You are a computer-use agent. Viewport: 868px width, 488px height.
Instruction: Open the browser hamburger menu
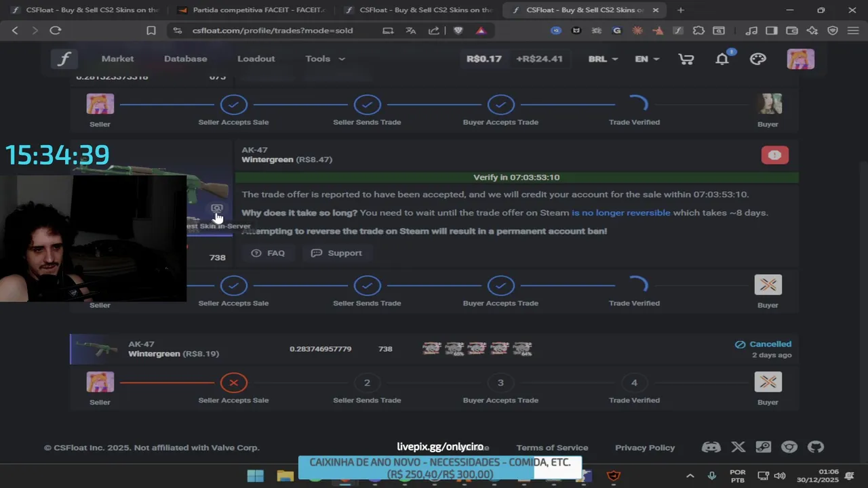[x=852, y=30]
